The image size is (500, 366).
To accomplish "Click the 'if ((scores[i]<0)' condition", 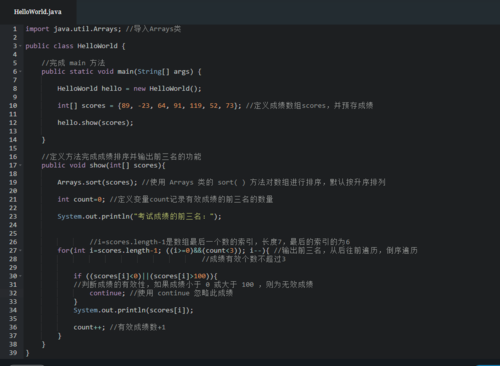I will (108, 276).
